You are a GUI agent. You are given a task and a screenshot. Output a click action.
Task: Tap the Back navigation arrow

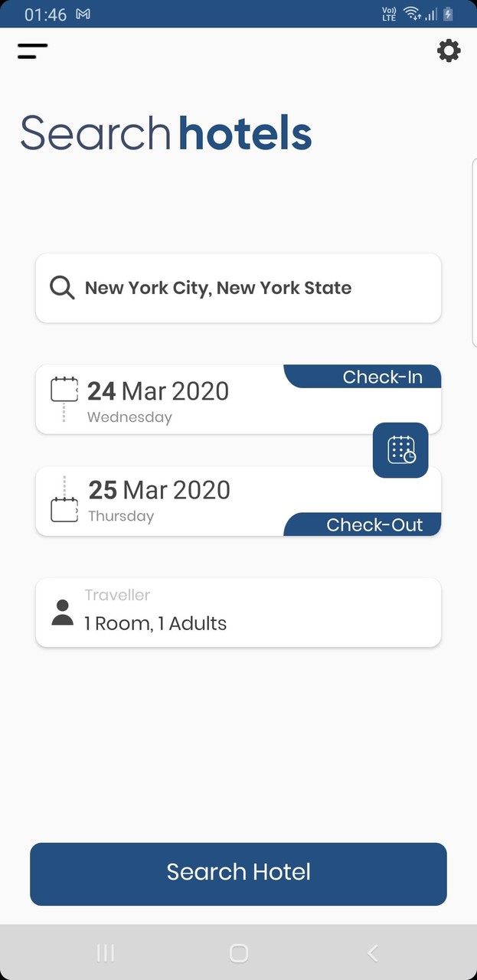pos(372,953)
